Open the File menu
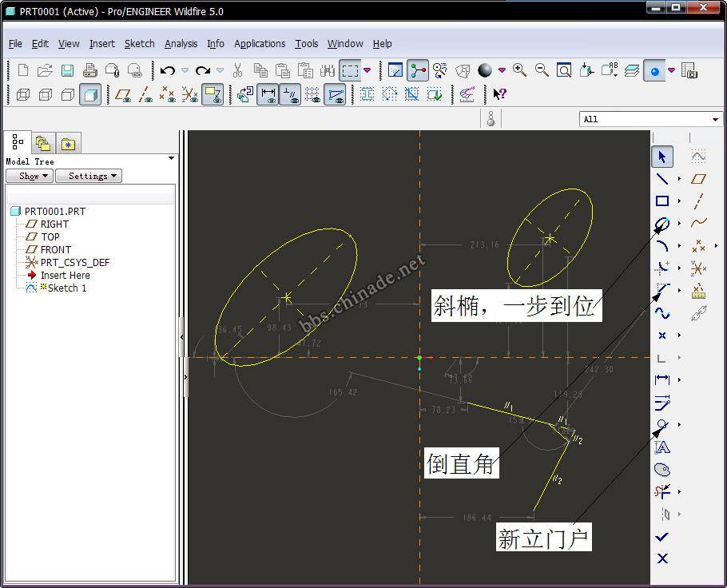This screenshot has height=588, width=727. tap(15, 44)
